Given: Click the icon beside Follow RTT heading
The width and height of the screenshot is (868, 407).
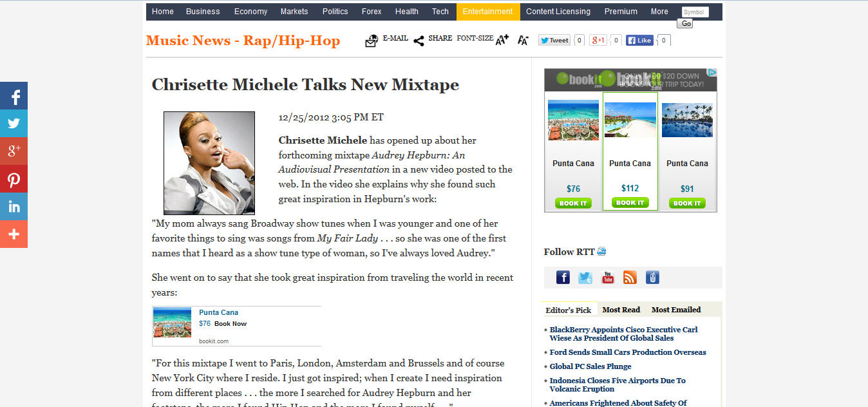Looking at the screenshot, I should pyautogui.click(x=601, y=252).
